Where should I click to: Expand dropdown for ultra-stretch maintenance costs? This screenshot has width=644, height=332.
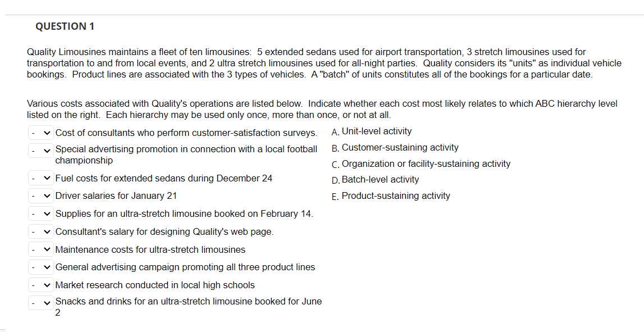40,250
